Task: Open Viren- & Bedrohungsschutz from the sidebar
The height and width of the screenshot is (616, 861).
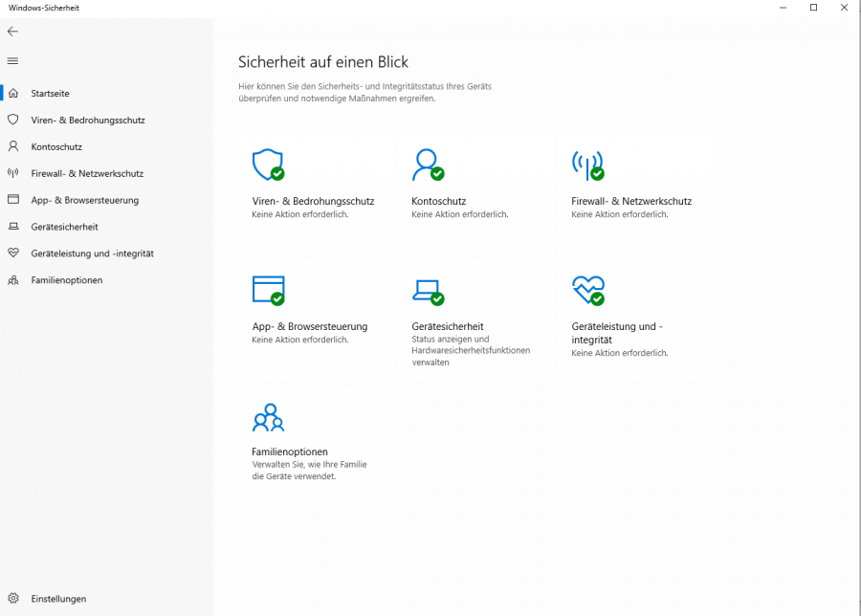Action: (88, 121)
